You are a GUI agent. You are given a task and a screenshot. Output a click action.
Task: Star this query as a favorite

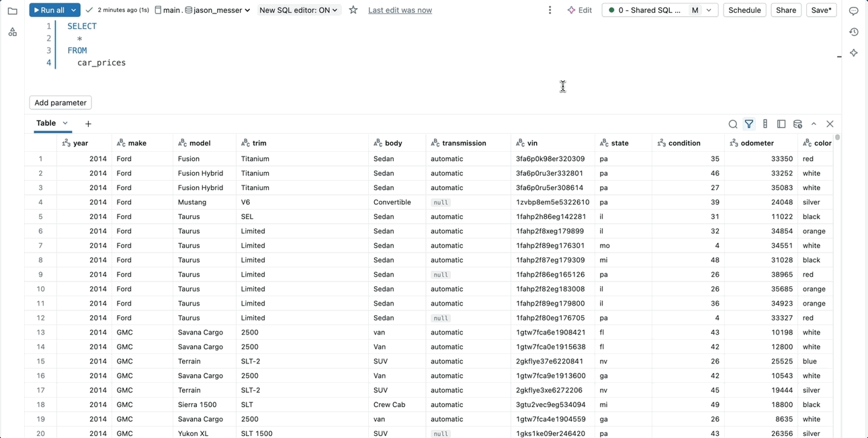click(x=353, y=10)
